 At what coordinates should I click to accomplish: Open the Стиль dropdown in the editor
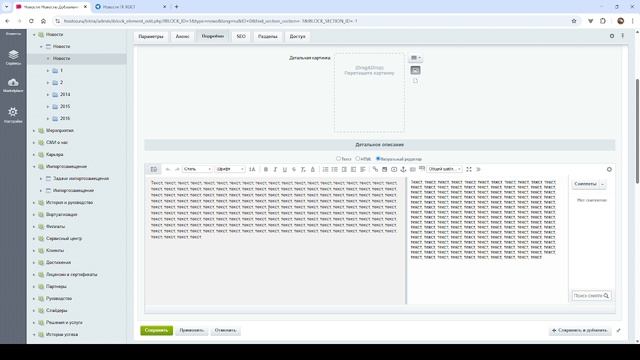(197, 169)
